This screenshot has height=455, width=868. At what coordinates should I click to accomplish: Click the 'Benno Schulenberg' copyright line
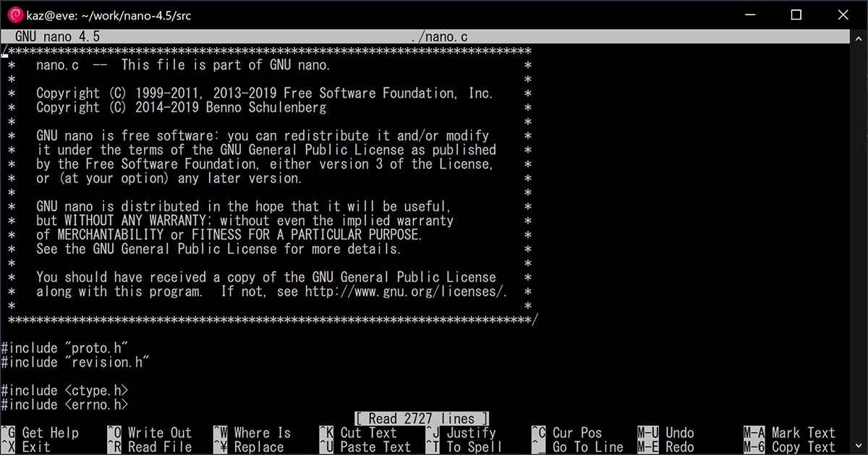[182, 108]
